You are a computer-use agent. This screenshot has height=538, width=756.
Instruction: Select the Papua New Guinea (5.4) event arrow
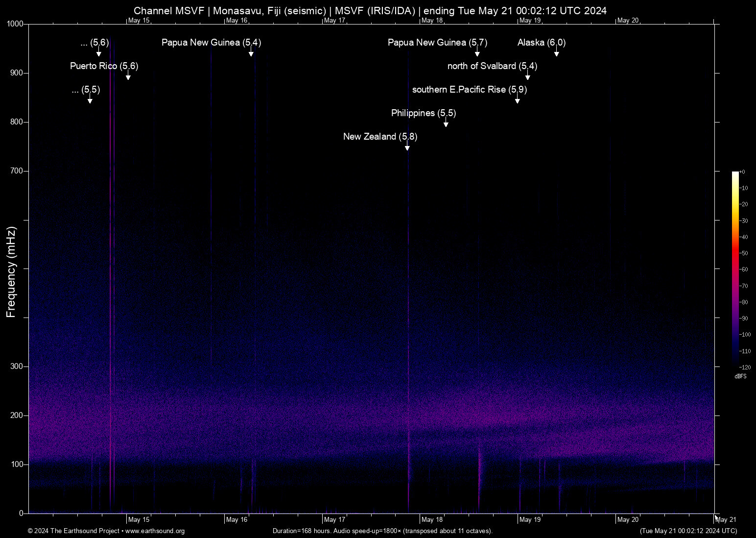coord(251,53)
